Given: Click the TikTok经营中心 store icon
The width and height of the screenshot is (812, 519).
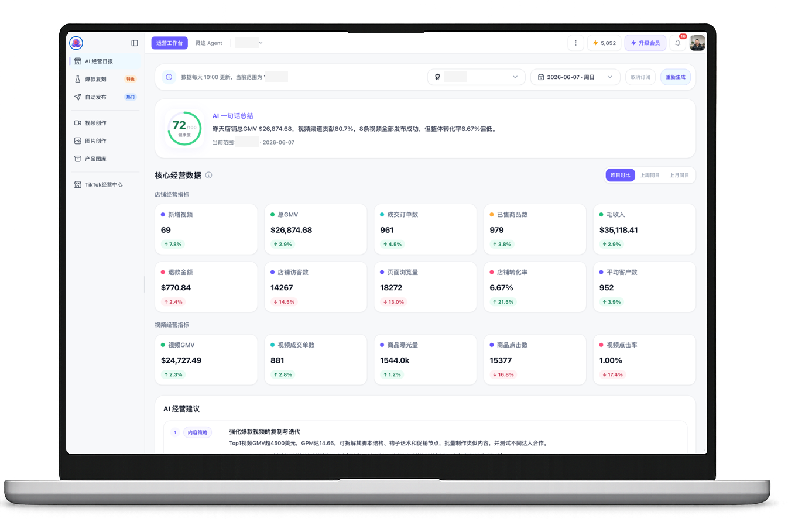Looking at the screenshot, I should 78,184.
